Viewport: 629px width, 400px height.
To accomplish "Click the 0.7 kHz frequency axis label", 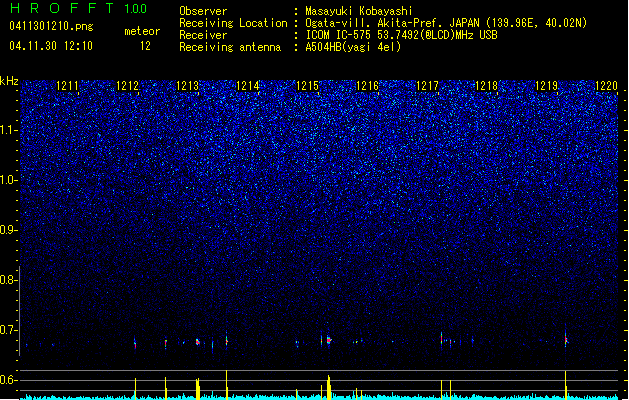I will click(x=9, y=330).
